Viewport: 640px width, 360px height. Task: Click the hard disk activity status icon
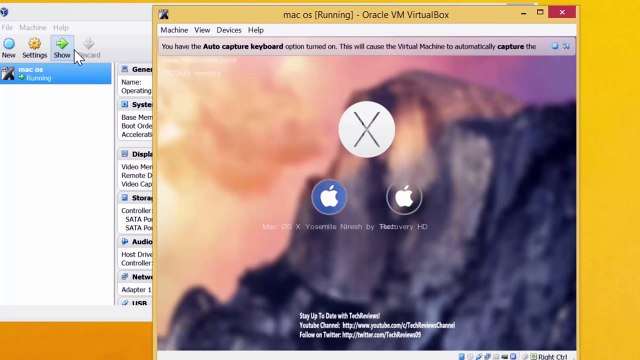[x=462, y=356]
